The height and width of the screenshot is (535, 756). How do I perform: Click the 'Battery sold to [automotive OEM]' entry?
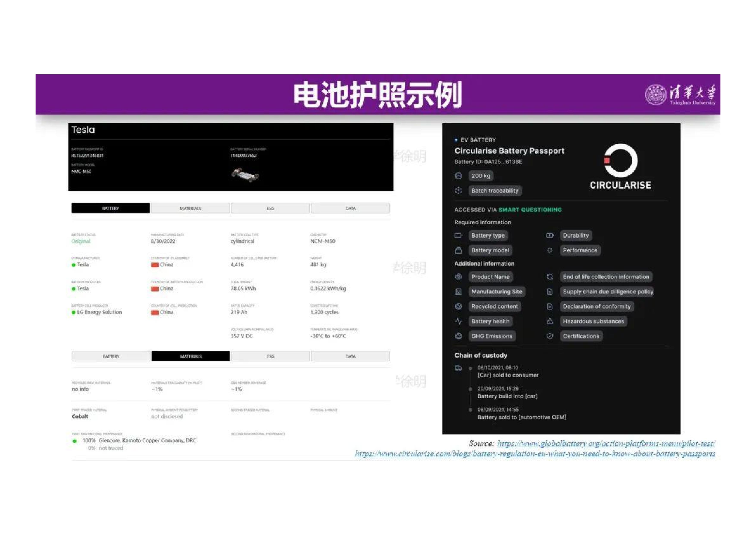(522, 417)
